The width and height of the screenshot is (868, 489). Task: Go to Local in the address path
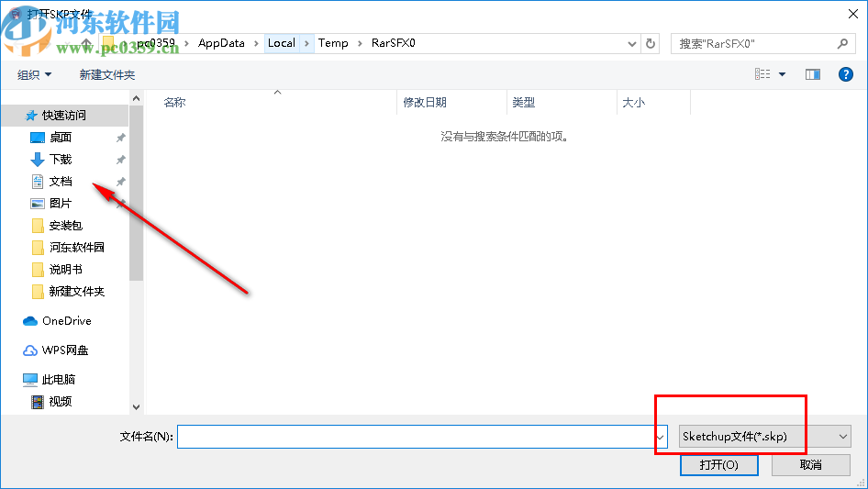(x=281, y=43)
